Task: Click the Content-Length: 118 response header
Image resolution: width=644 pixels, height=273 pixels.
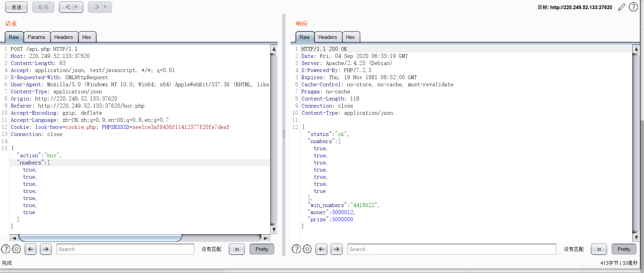Action: 330,99
